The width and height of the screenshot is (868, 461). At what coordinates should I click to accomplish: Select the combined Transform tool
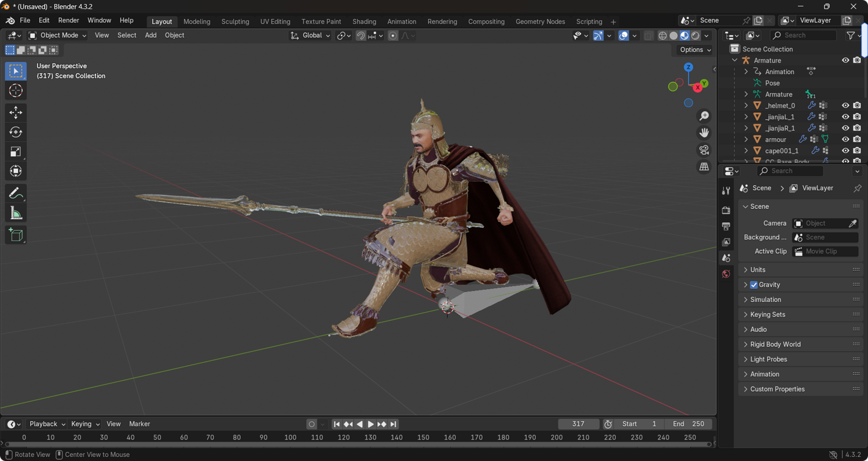tap(16, 171)
